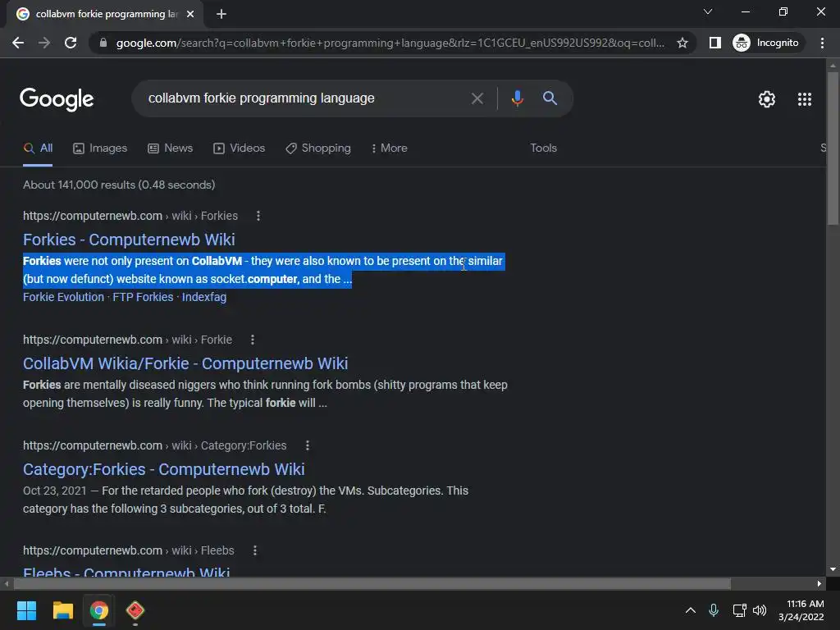Open the search Tools options
Image resolution: width=840 pixels, height=630 pixels.
543,148
